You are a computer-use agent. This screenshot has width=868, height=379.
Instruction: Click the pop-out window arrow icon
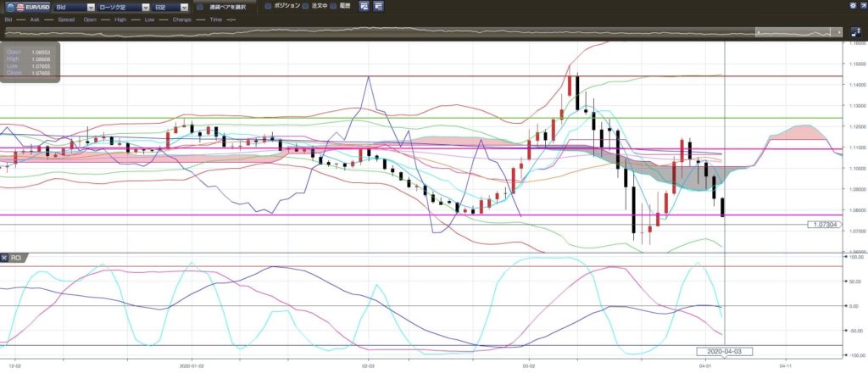click(x=862, y=5)
